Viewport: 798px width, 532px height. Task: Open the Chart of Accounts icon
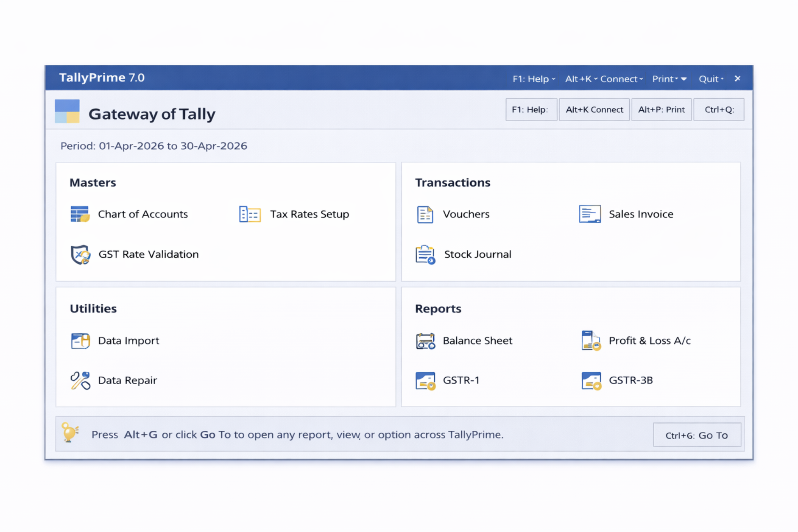(80, 214)
